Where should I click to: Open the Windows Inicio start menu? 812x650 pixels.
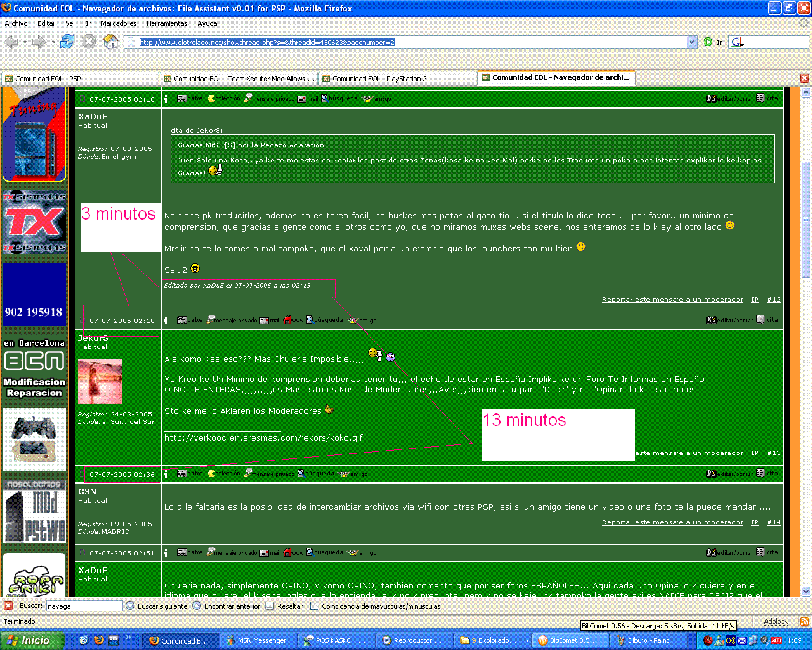pos(32,640)
